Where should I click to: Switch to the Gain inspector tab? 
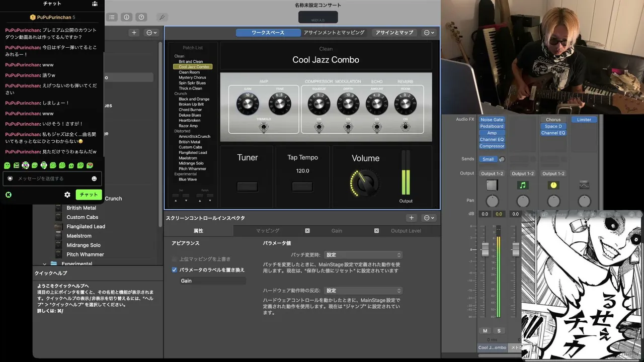click(337, 231)
